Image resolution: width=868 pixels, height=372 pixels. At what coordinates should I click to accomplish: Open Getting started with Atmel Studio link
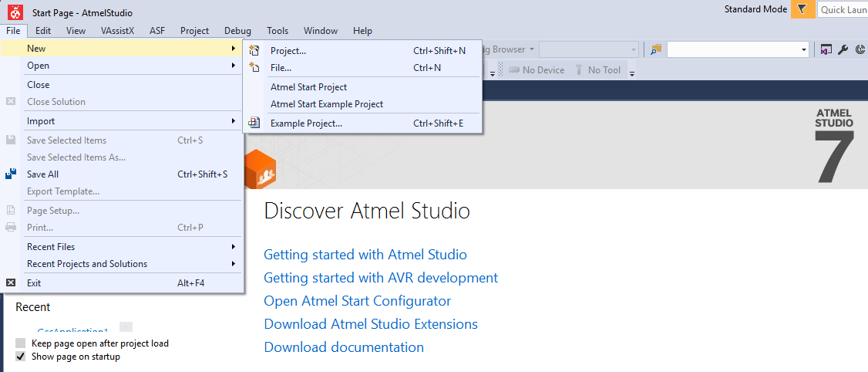(x=365, y=255)
